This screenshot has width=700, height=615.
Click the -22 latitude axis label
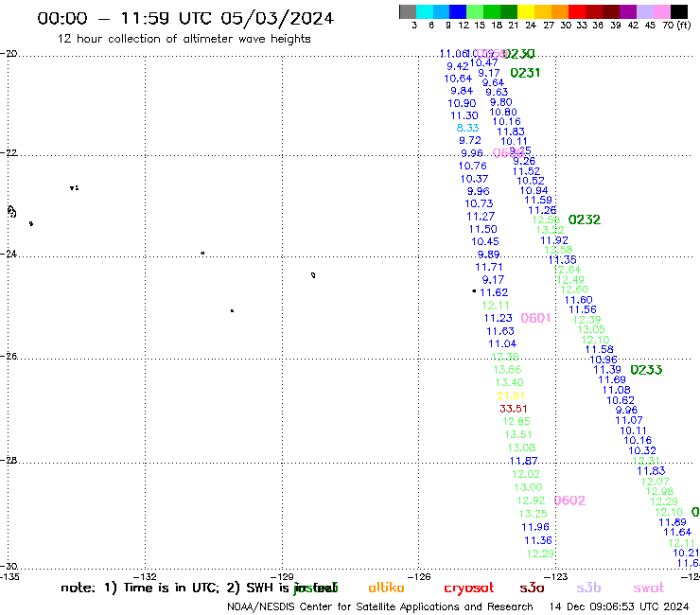9,152
